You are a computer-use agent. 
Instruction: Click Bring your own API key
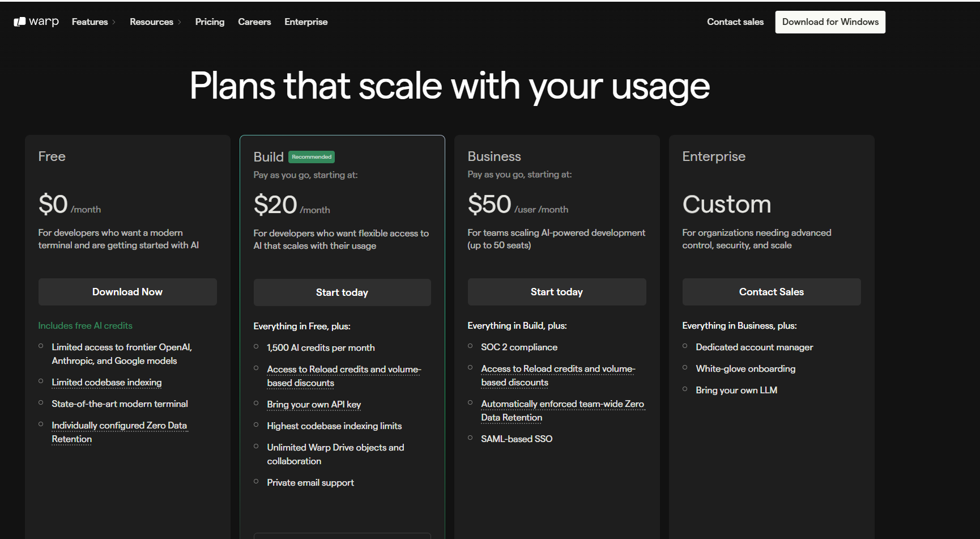(x=314, y=405)
